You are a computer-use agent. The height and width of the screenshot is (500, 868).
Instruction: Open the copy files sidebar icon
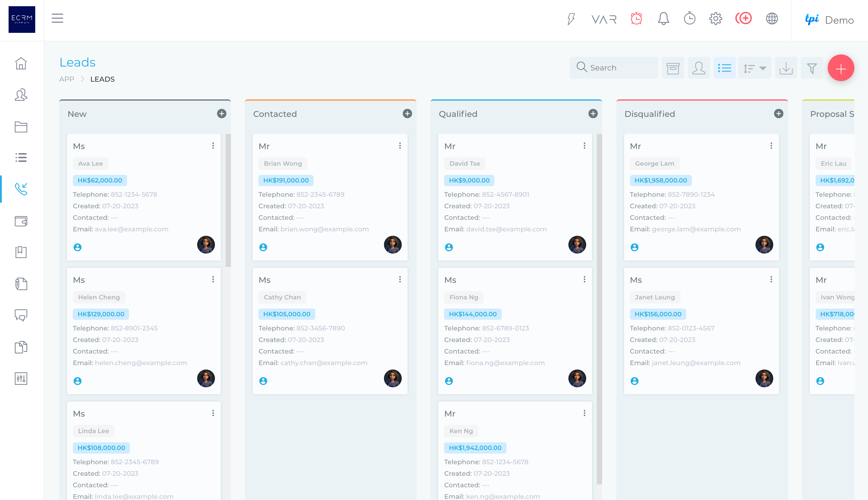pyautogui.click(x=21, y=347)
